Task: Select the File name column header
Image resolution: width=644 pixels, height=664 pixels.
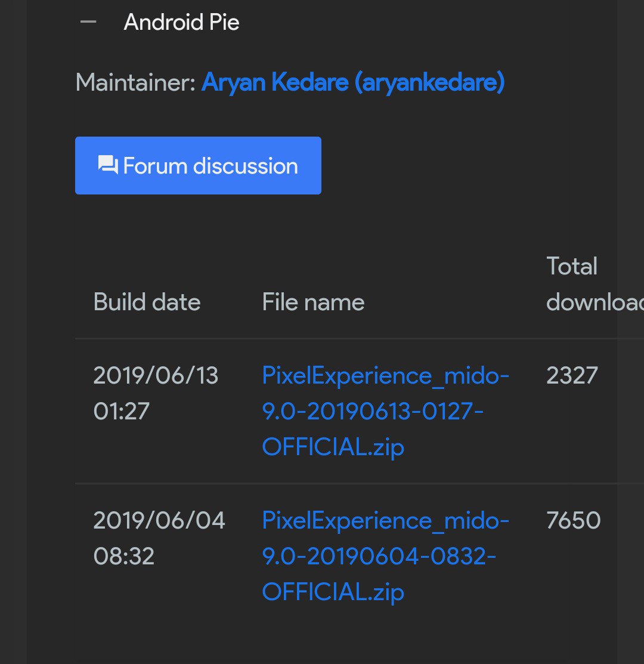Action: 313,302
